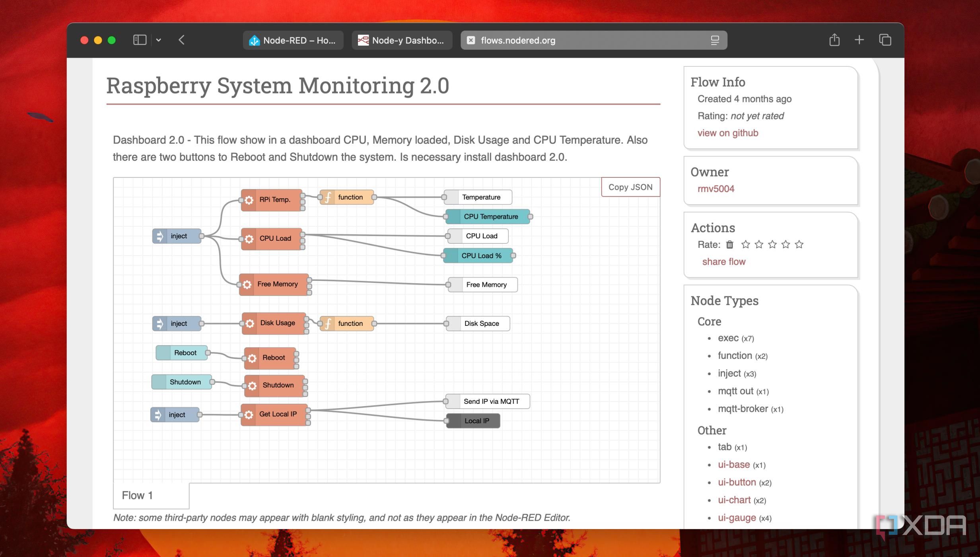
Task: Rate the flow three stars
Action: coord(772,244)
